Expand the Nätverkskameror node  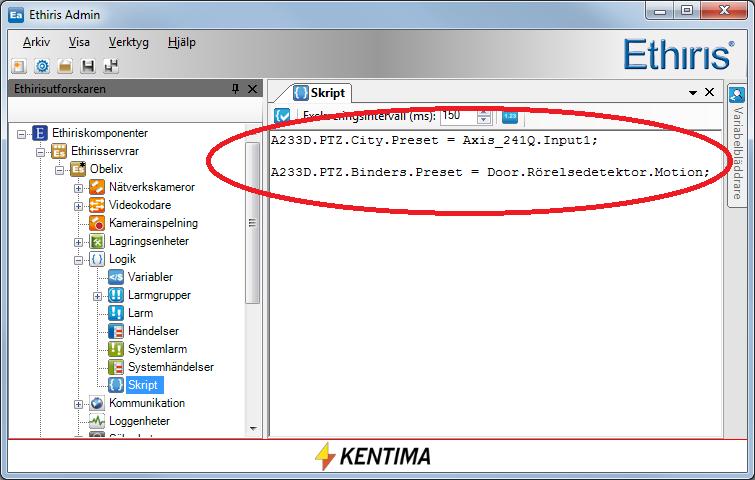pos(78,188)
